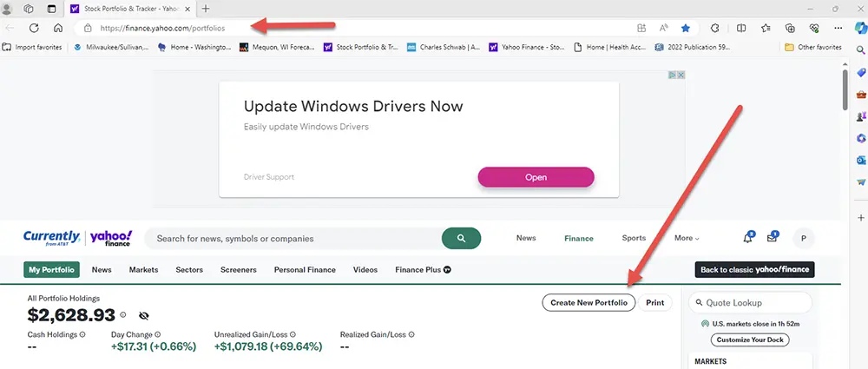Click the blue favorites star in address bar
Screen dimensions: 868x369
(x=685, y=28)
